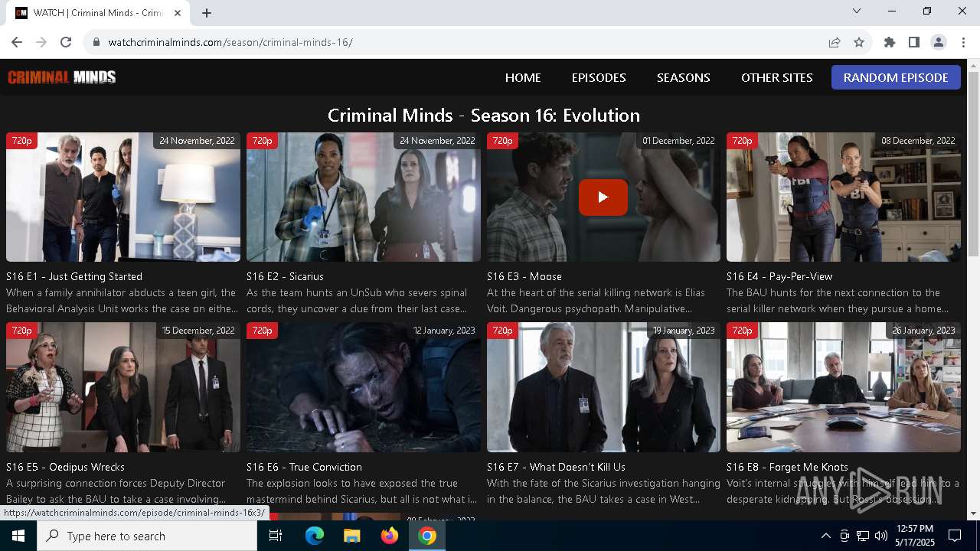Screen dimensions: 980x551
Task: Click the site lock icon in address bar
Action: click(96, 42)
